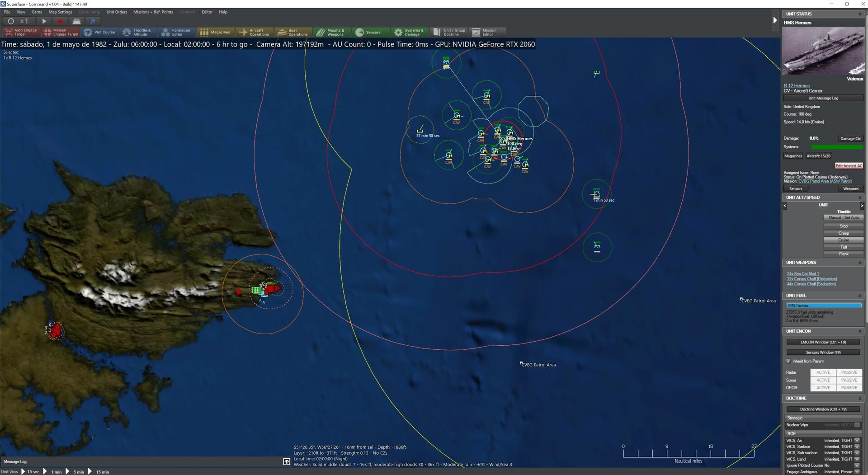Click the recording toolbar icon
The width and height of the screenshot is (868, 475).
(60, 21)
